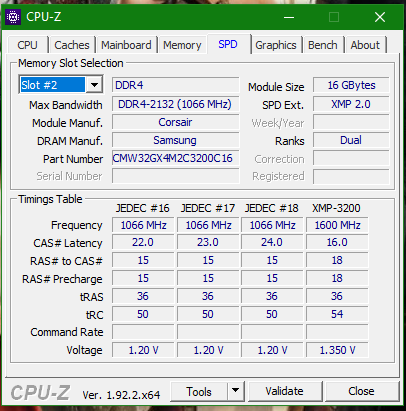Click the JEDEC #16 1066 MHz frequency cell
Screen dimensions: 406x411
(143, 225)
